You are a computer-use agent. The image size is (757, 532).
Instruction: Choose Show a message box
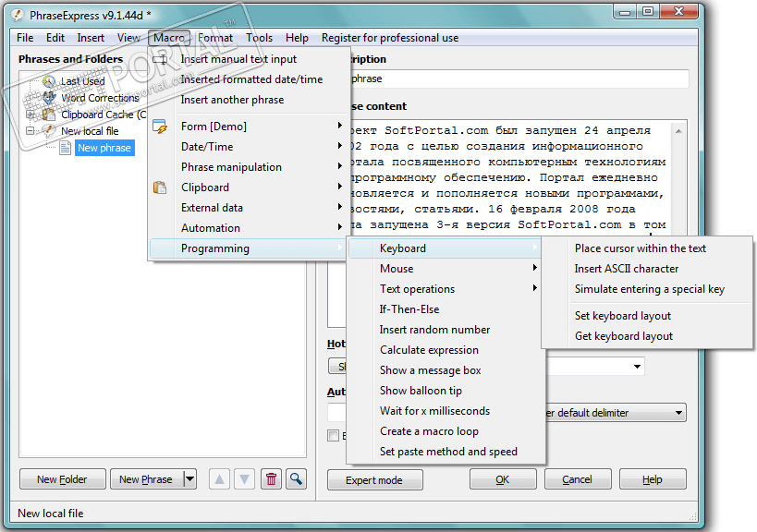click(x=446, y=370)
